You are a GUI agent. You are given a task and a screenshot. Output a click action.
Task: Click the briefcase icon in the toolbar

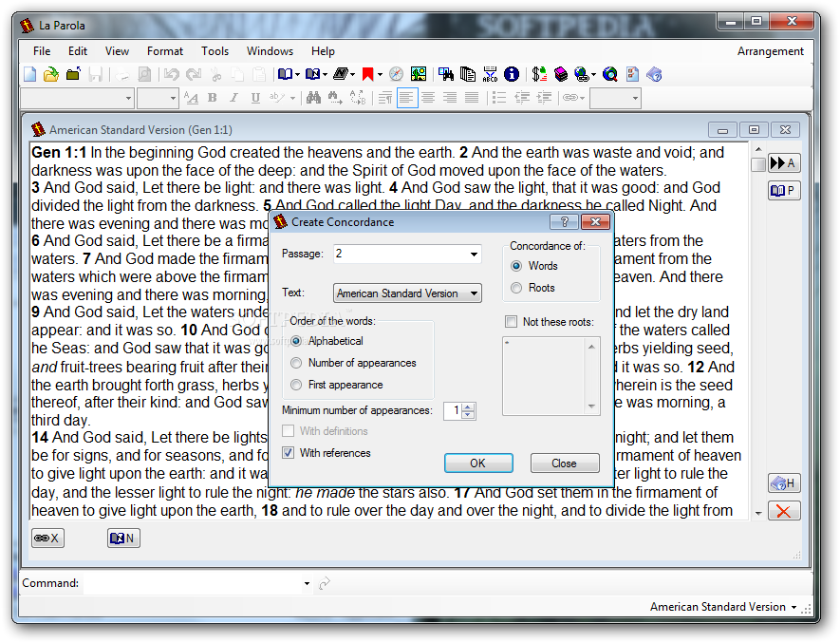pos(73,74)
